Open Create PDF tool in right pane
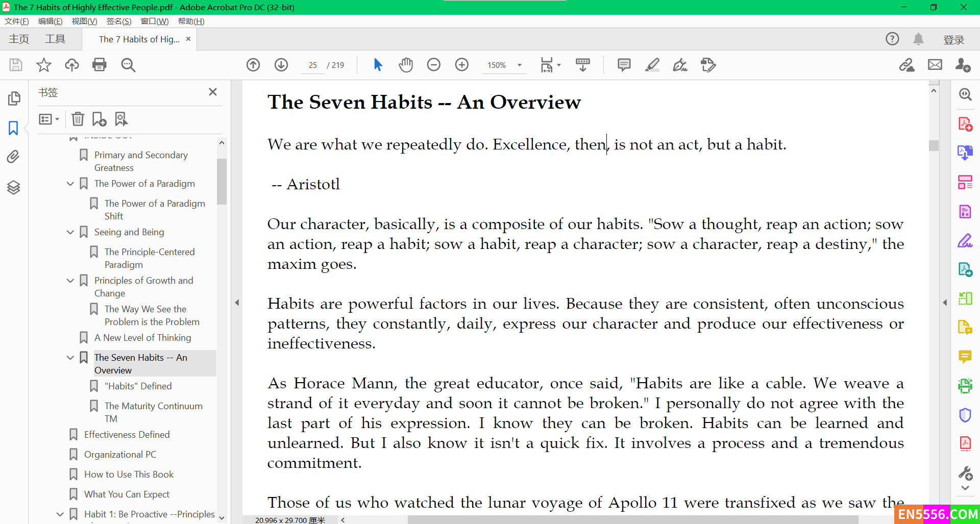Viewport: 980px width, 524px height. click(965, 124)
